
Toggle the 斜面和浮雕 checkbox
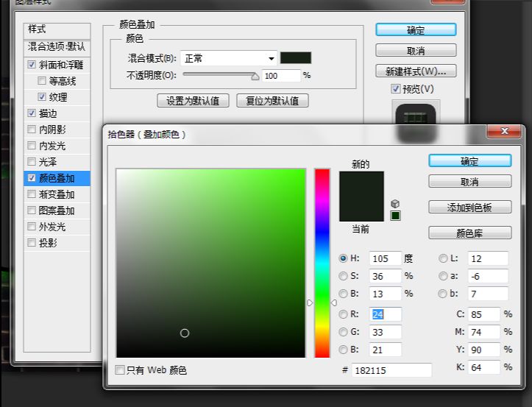32,65
